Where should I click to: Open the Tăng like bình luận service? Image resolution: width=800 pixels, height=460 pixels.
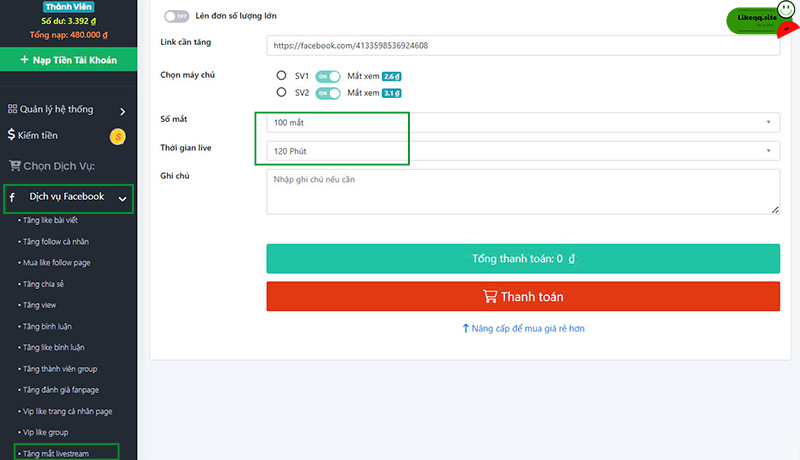pyautogui.click(x=54, y=347)
